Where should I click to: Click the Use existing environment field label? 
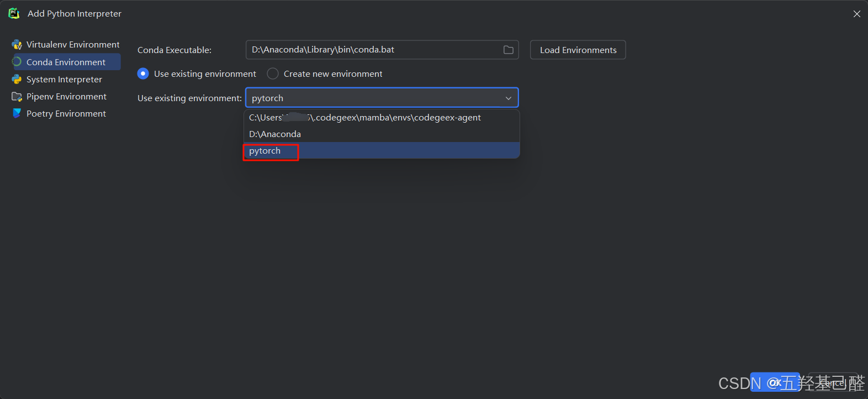pyautogui.click(x=189, y=98)
